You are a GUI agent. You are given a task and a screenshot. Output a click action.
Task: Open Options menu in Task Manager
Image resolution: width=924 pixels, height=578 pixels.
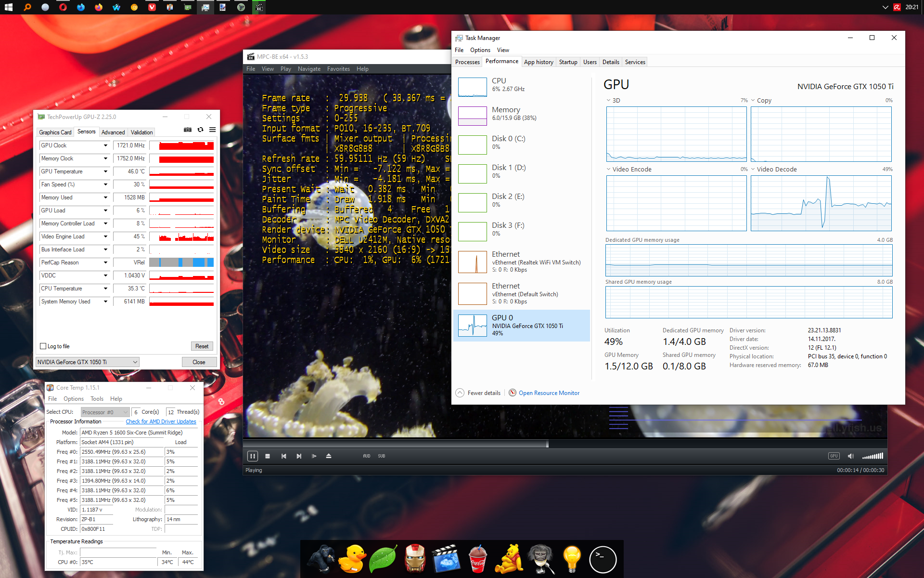point(480,50)
